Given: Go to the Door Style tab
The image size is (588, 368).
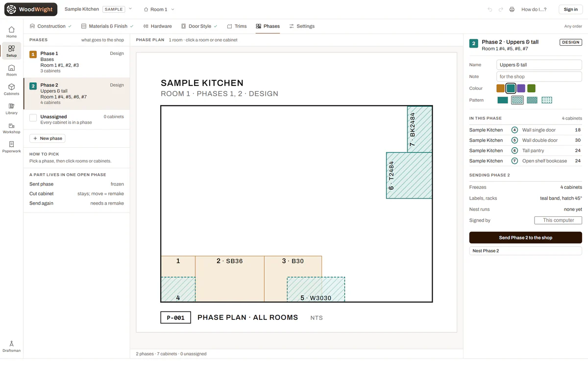Looking at the screenshot, I should point(199,26).
